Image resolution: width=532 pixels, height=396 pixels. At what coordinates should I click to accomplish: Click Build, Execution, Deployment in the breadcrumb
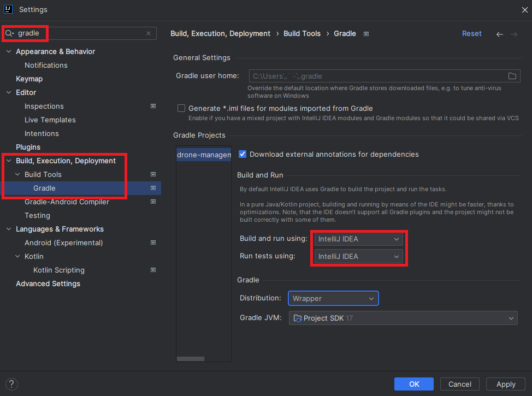tap(220, 34)
